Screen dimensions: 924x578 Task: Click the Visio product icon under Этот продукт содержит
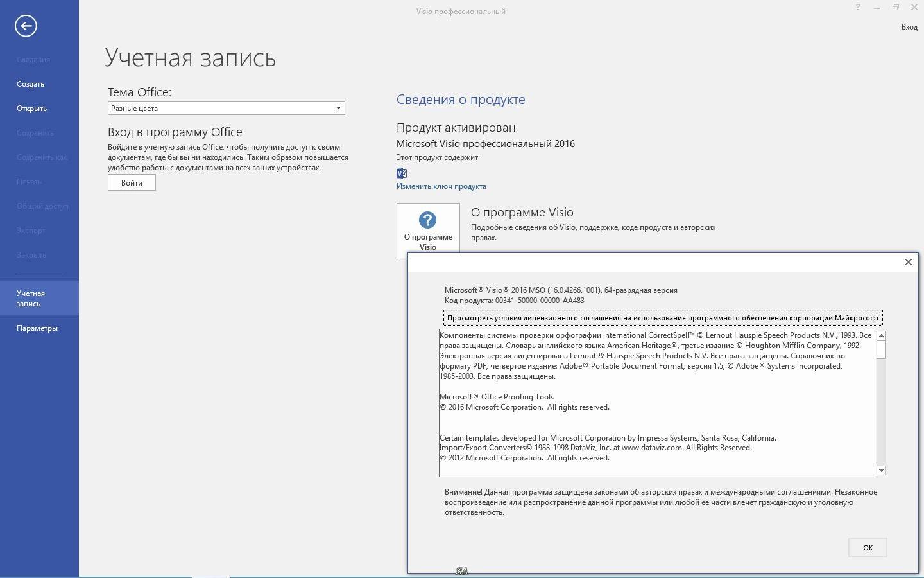pos(401,173)
